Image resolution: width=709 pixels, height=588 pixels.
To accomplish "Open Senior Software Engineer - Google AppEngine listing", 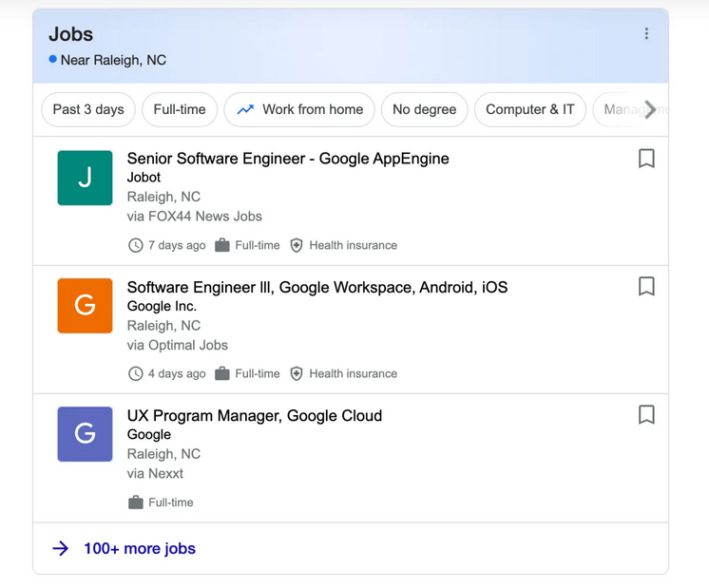I will click(288, 159).
